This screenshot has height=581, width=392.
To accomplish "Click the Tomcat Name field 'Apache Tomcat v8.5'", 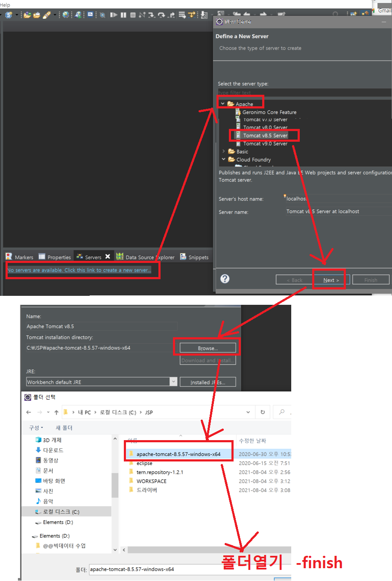I will (x=102, y=326).
